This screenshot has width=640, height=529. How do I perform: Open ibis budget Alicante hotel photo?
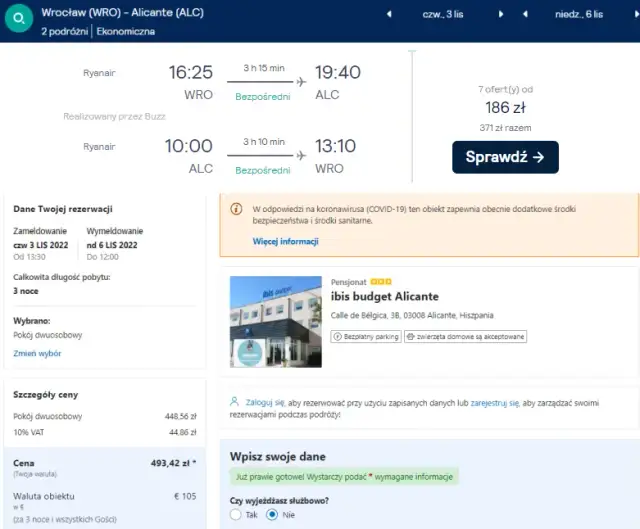pyautogui.click(x=276, y=322)
